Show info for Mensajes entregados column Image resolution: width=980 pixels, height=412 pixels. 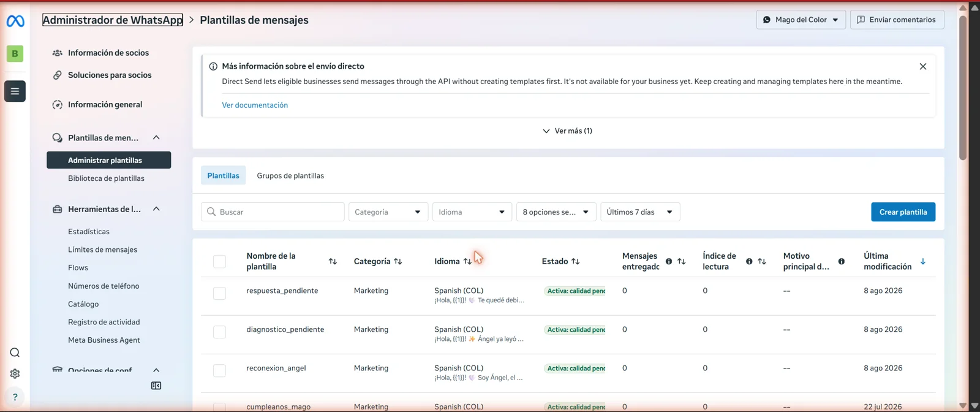[669, 261]
